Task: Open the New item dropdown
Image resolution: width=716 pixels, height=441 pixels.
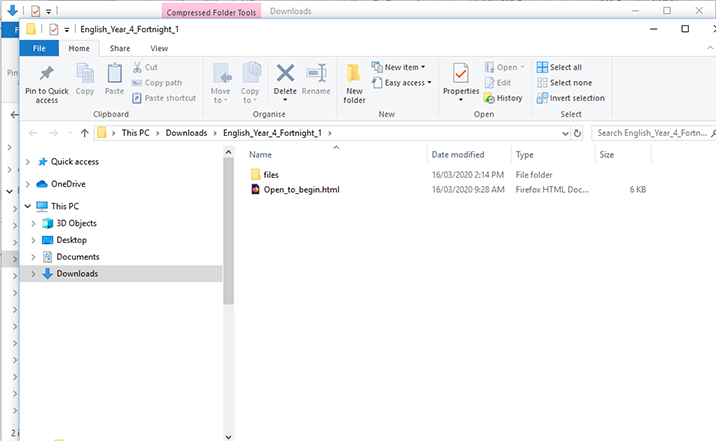Action: coord(398,67)
